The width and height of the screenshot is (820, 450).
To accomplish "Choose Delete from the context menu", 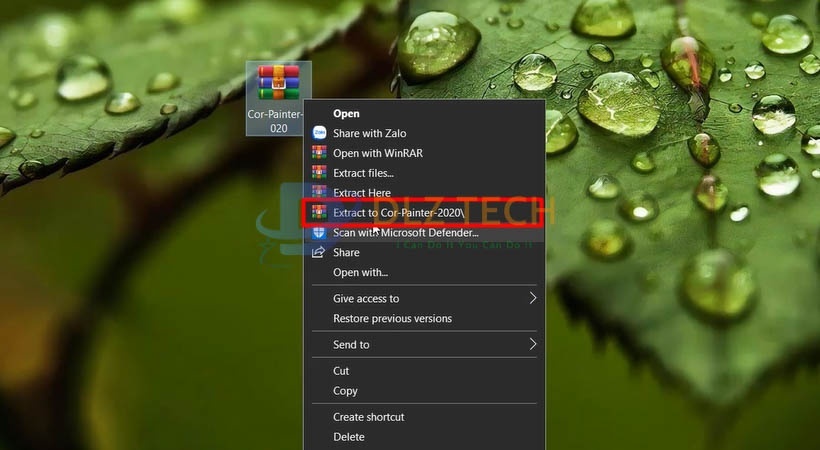I will [x=424, y=436].
